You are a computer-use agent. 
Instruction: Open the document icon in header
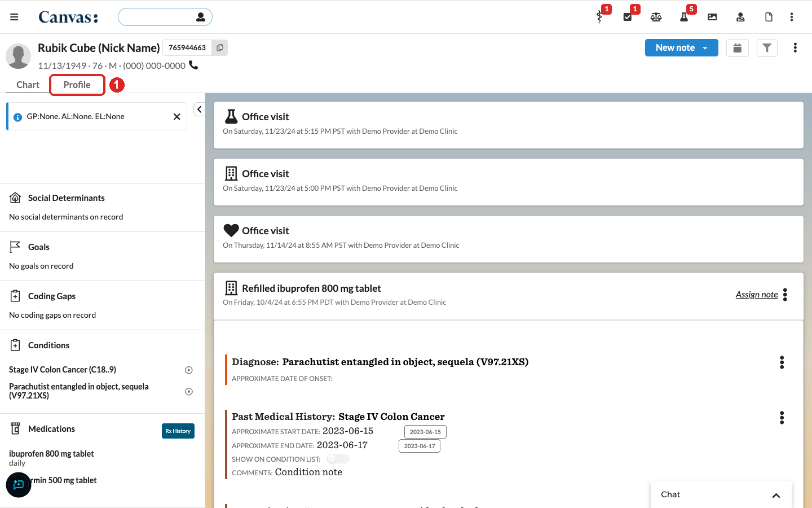[x=769, y=17]
